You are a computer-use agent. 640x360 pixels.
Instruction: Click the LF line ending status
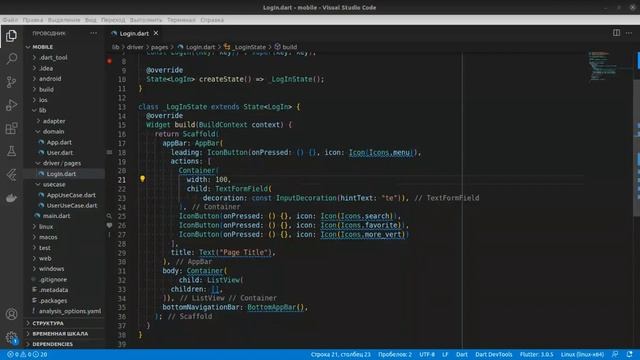click(x=445, y=354)
